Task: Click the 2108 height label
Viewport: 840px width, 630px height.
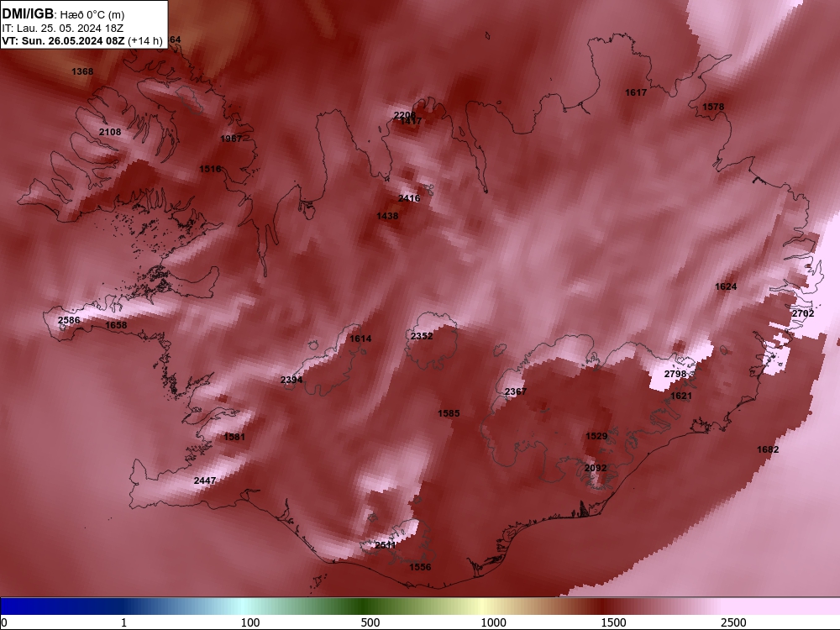Action: (110, 132)
